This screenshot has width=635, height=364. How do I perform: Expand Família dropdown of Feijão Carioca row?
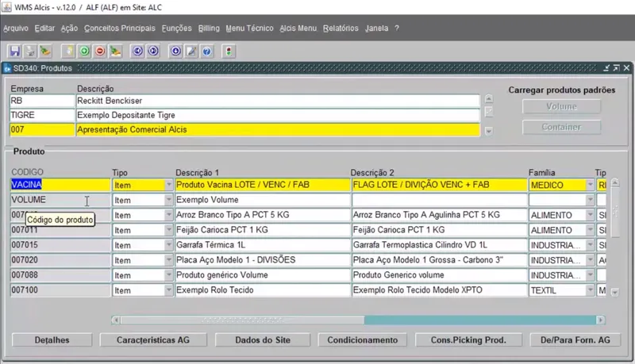(x=590, y=230)
